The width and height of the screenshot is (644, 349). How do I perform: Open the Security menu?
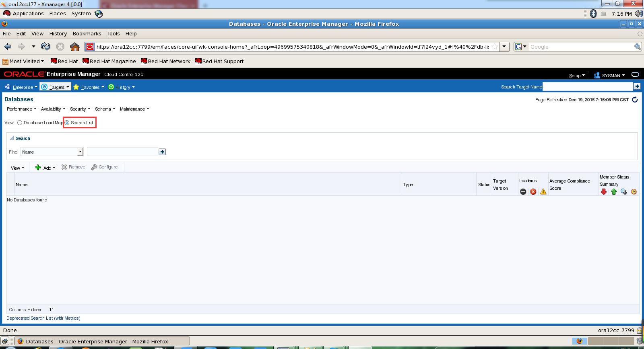click(x=80, y=109)
